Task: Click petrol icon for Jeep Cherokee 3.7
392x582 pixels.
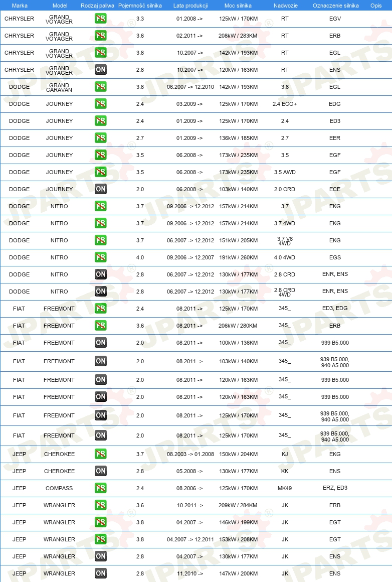Action: coord(100,455)
